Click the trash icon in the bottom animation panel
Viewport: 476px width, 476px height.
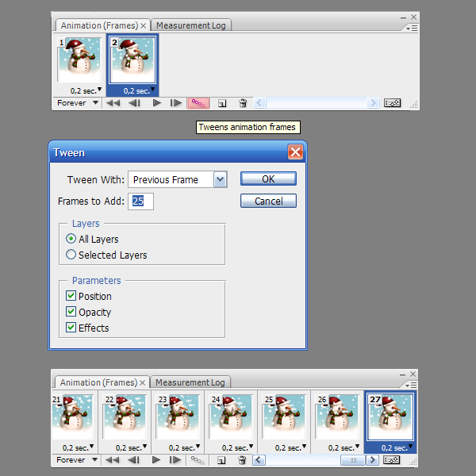click(x=243, y=460)
